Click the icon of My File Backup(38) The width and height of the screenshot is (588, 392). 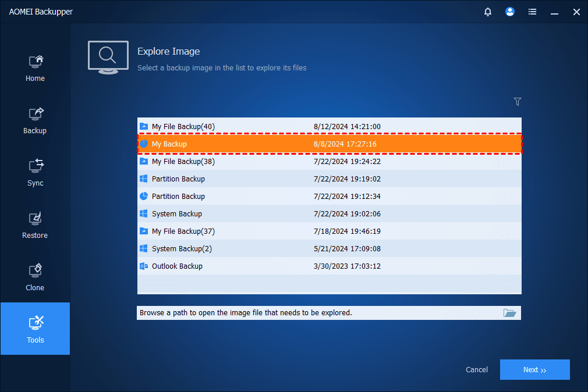144,161
